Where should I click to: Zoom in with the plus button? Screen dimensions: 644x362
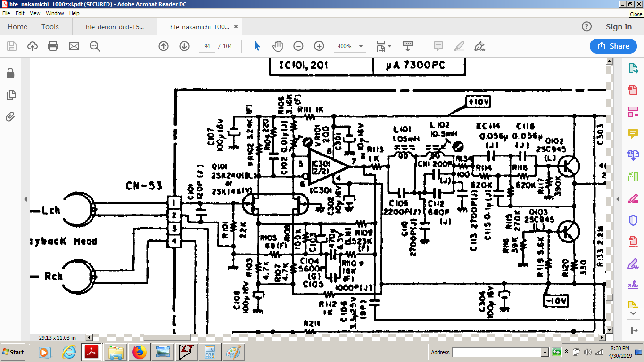(319, 46)
